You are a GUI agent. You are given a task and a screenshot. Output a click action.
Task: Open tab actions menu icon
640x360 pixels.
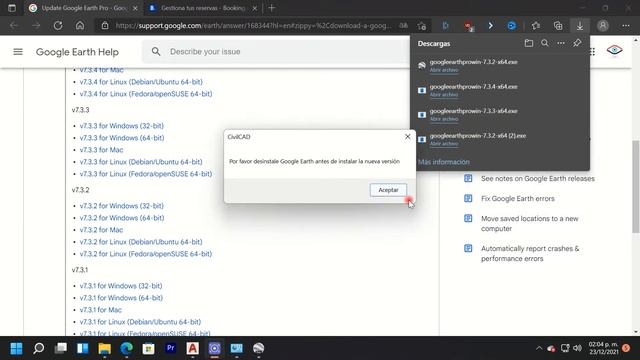(x=12, y=8)
